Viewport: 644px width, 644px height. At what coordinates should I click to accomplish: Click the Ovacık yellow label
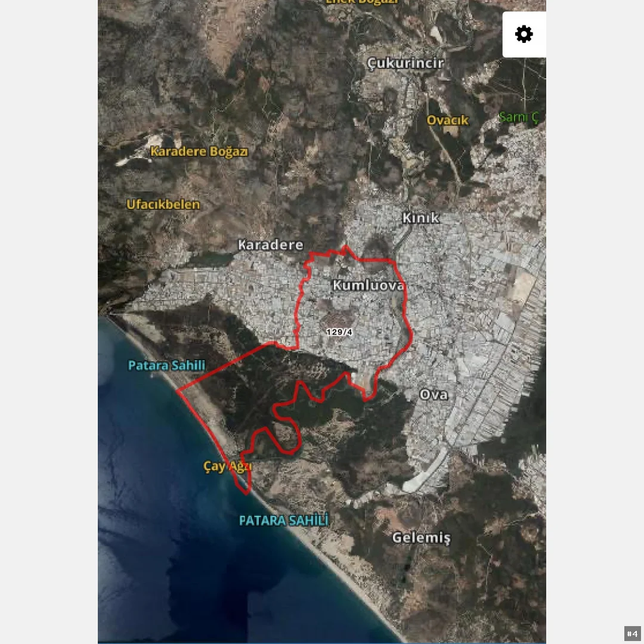pyautogui.click(x=448, y=120)
